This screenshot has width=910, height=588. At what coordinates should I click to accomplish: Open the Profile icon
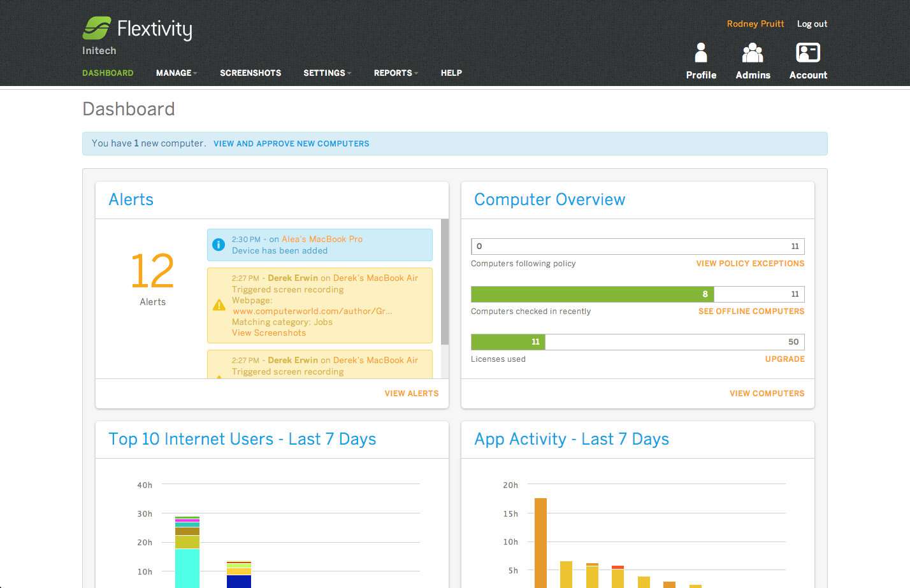(x=701, y=53)
